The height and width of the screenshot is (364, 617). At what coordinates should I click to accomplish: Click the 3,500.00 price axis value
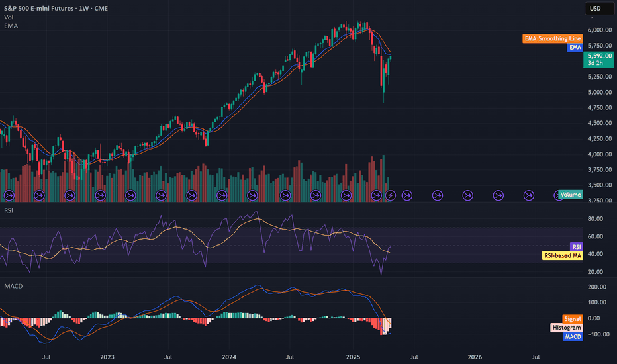600,185
